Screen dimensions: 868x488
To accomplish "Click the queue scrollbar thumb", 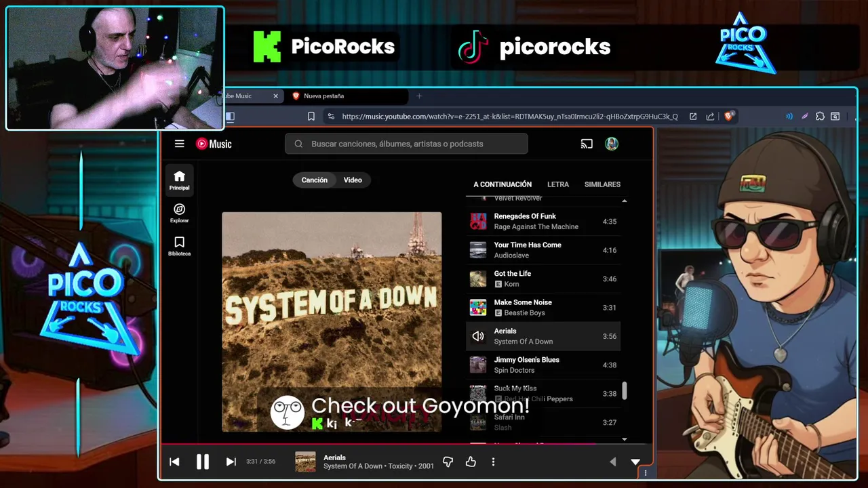I will [x=625, y=390].
